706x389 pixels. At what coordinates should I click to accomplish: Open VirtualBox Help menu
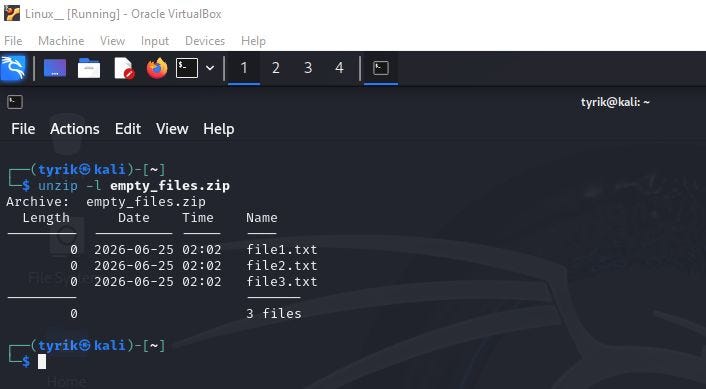tap(253, 41)
